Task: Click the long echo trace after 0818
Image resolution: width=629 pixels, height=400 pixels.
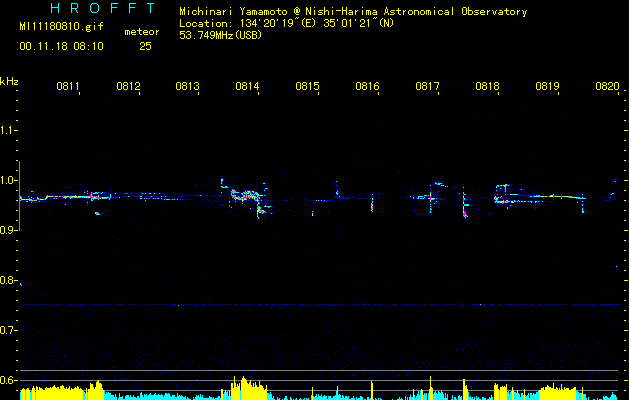Action: [540, 197]
